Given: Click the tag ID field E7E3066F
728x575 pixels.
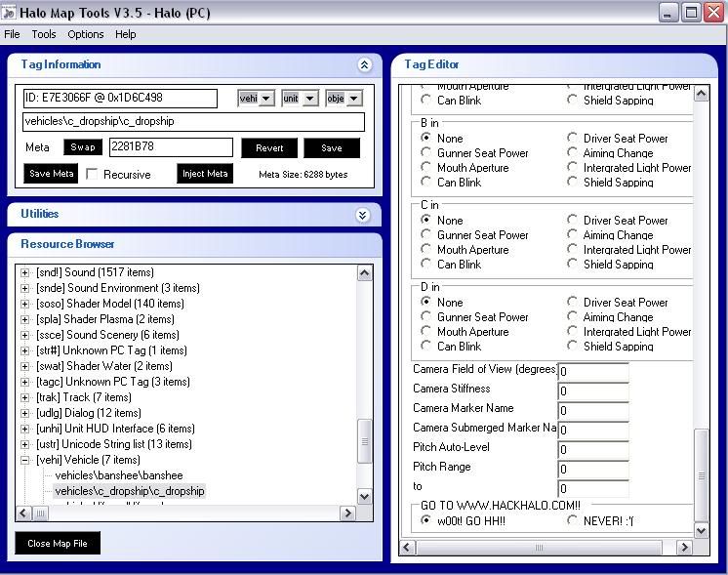Looking at the screenshot, I should (x=120, y=98).
